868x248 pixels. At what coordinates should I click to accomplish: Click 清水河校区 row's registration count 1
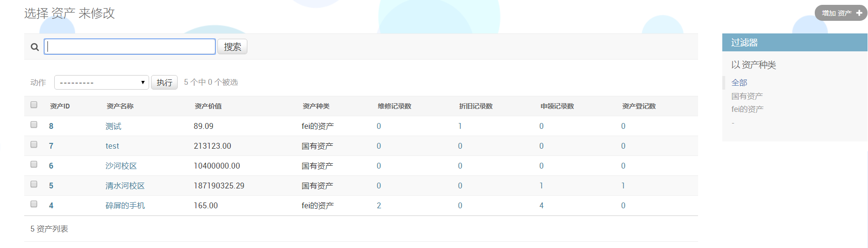tap(623, 186)
